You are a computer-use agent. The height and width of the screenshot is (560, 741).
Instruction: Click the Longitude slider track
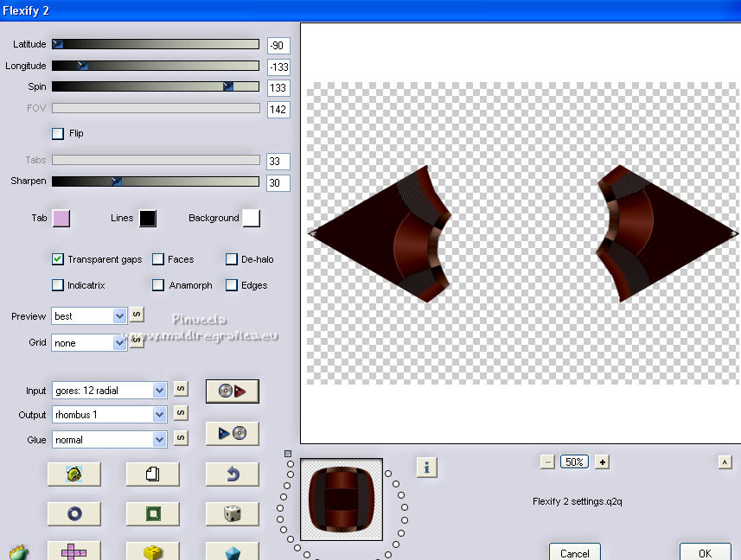(156, 66)
